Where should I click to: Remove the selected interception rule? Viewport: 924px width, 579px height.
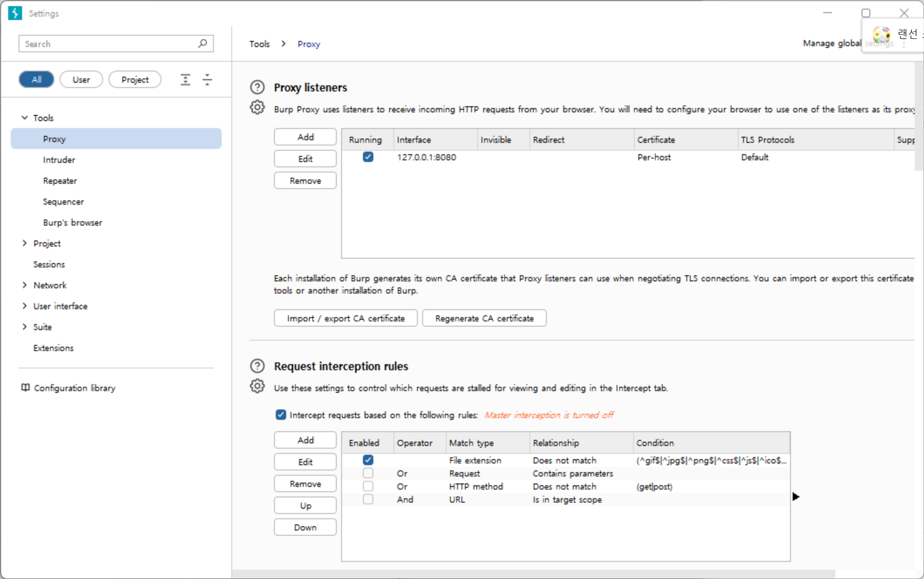[x=305, y=484]
